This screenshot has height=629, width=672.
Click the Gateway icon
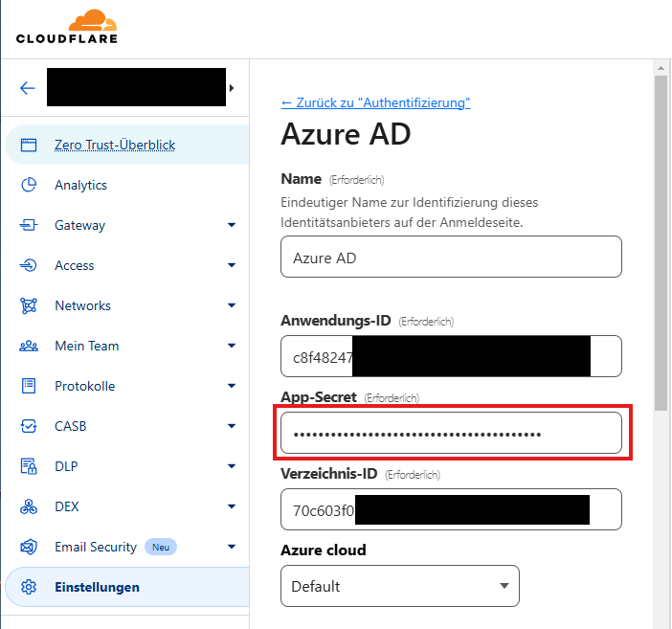coord(29,225)
